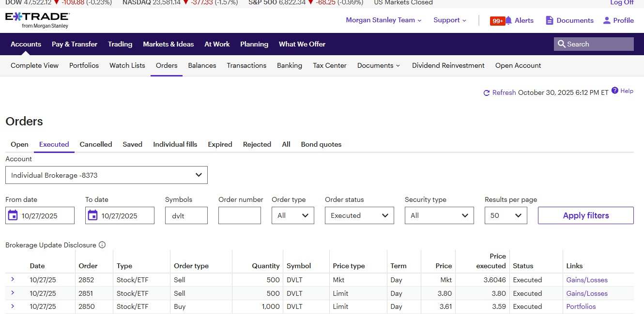This screenshot has height=320, width=644.
Task: Open the Account selection dropdown
Action: (106, 175)
